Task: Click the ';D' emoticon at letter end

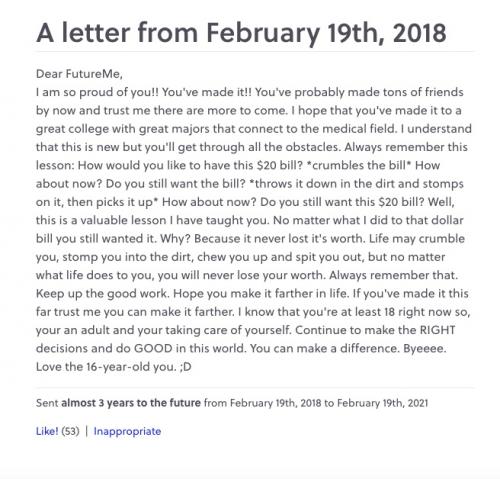Action: pyautogui.click(x=186, y=367)
